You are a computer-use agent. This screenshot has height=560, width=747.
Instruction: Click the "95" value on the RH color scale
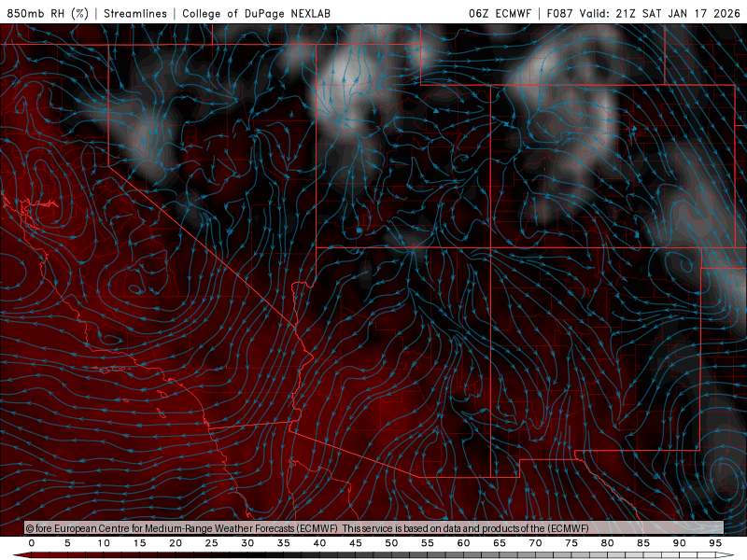coord(715,543)
